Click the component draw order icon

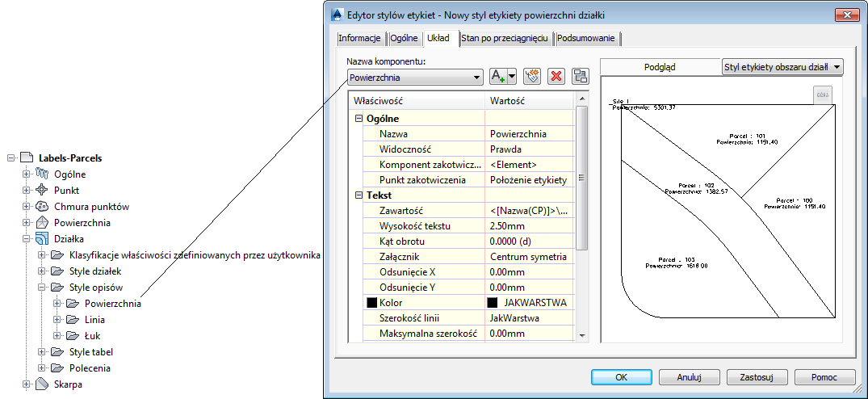[581, 77]
